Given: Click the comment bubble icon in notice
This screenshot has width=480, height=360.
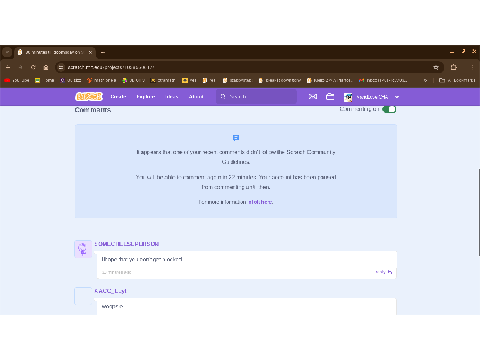Looking at the screenshot, I should 236,138.
